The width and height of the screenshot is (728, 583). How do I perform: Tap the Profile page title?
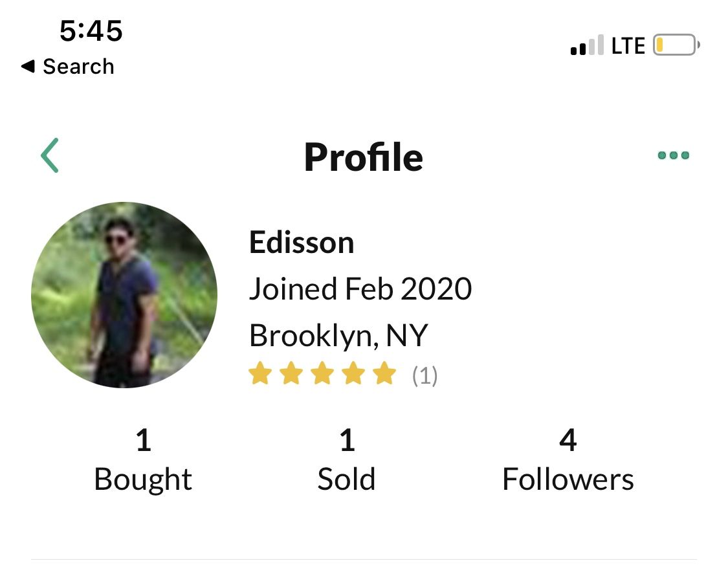point(364,157)
